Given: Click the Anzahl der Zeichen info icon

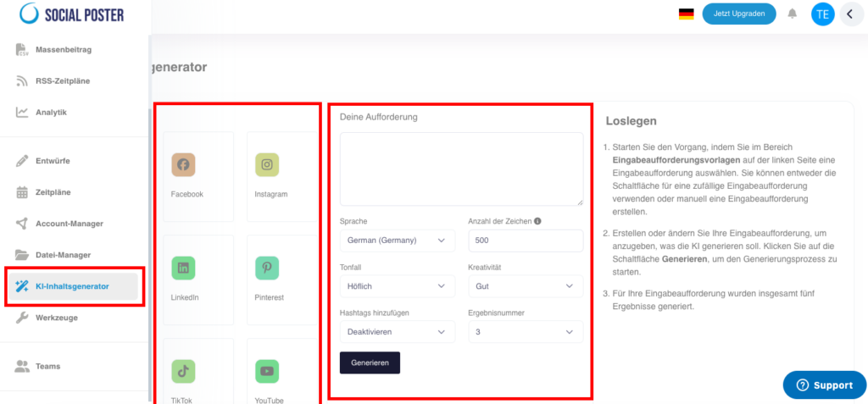Looking at the screenshot, I should (x=537, y=221).
